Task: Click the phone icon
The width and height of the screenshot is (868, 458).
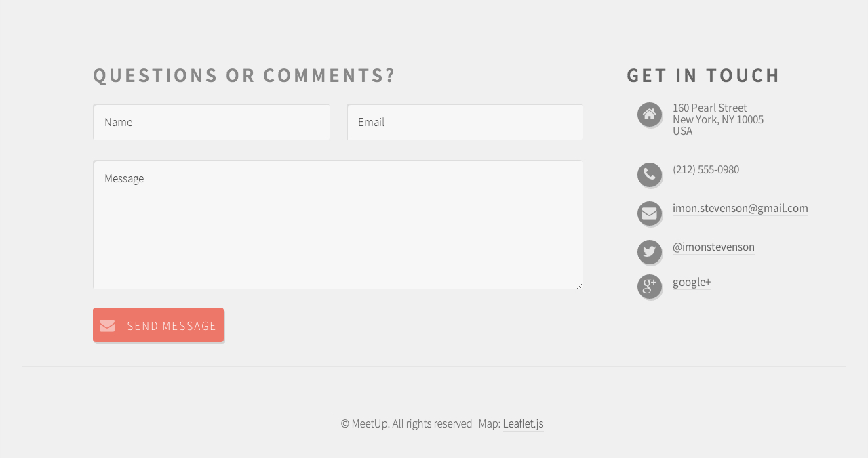Action: (649, 175)
